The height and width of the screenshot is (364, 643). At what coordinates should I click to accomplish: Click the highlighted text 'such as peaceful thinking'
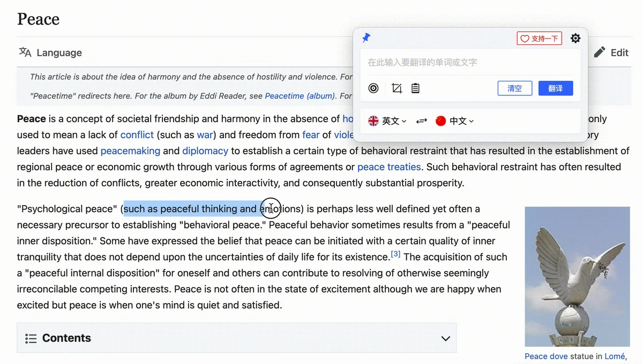181,209
